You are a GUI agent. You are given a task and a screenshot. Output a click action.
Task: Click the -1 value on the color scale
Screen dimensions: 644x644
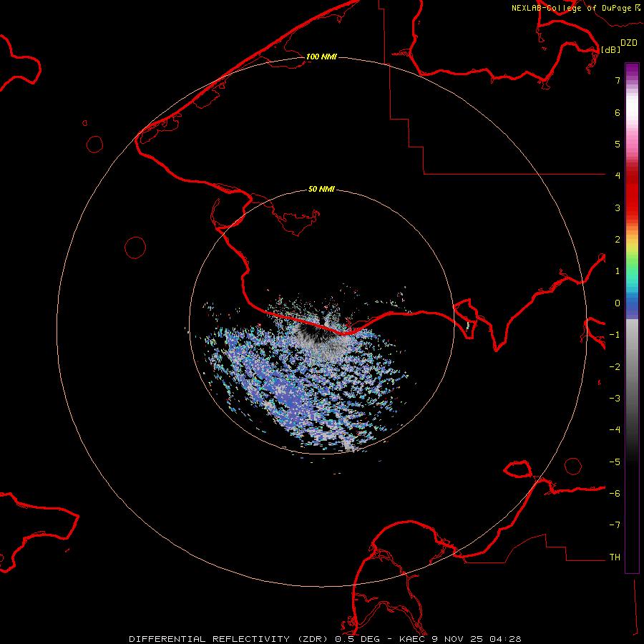coord(615,335)
